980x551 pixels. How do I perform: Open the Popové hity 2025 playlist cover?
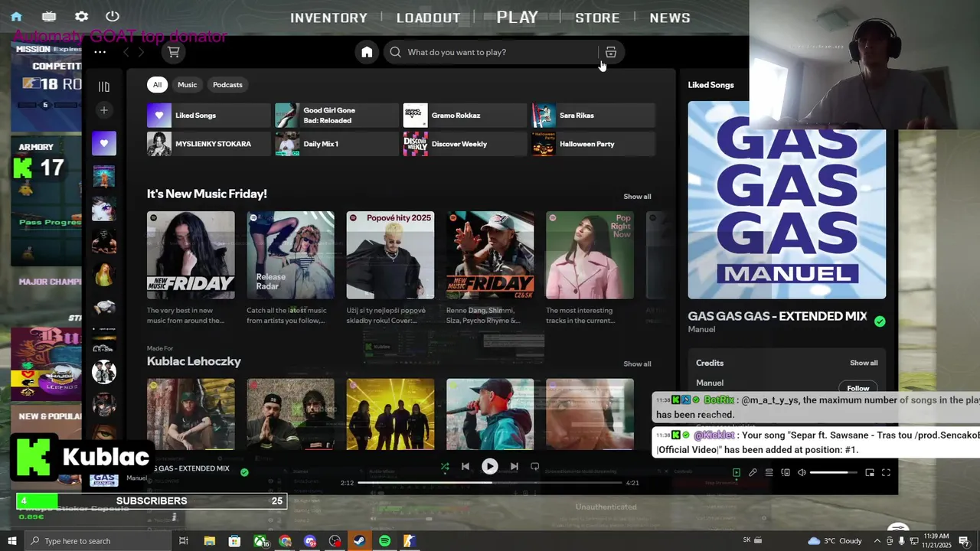click(x=390, y=255)
